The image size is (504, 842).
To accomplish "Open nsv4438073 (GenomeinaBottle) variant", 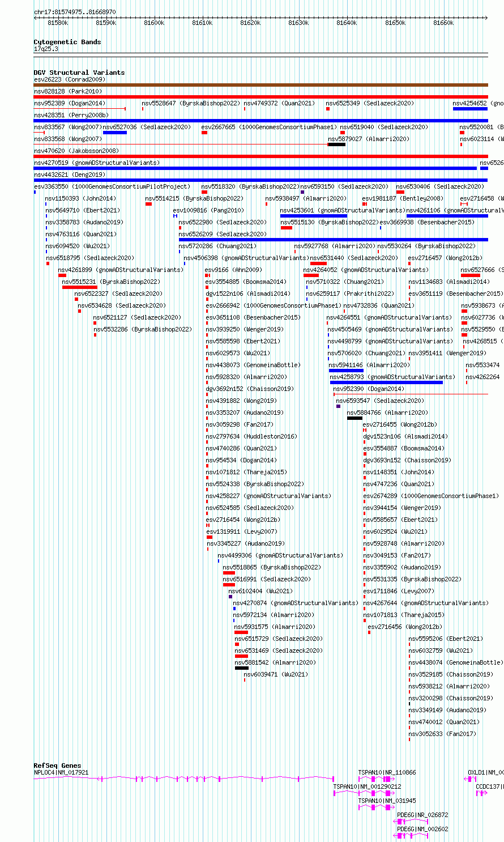I will click(254, 365).
